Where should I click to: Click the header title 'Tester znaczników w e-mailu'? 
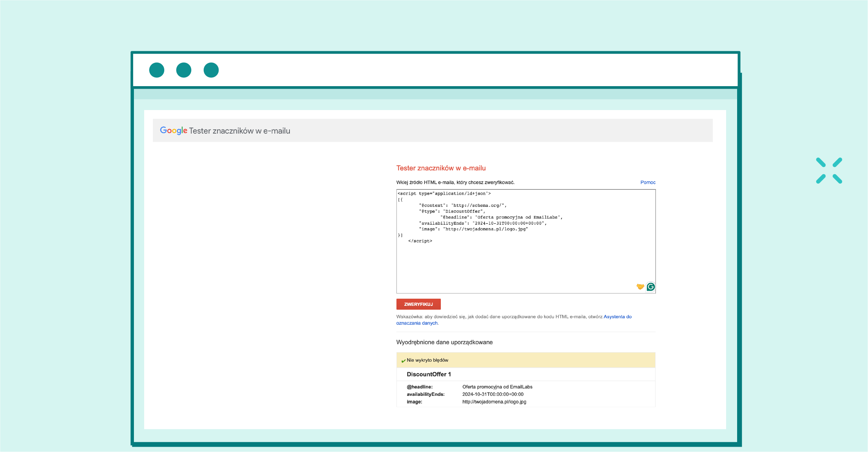(x=239, y=131)
